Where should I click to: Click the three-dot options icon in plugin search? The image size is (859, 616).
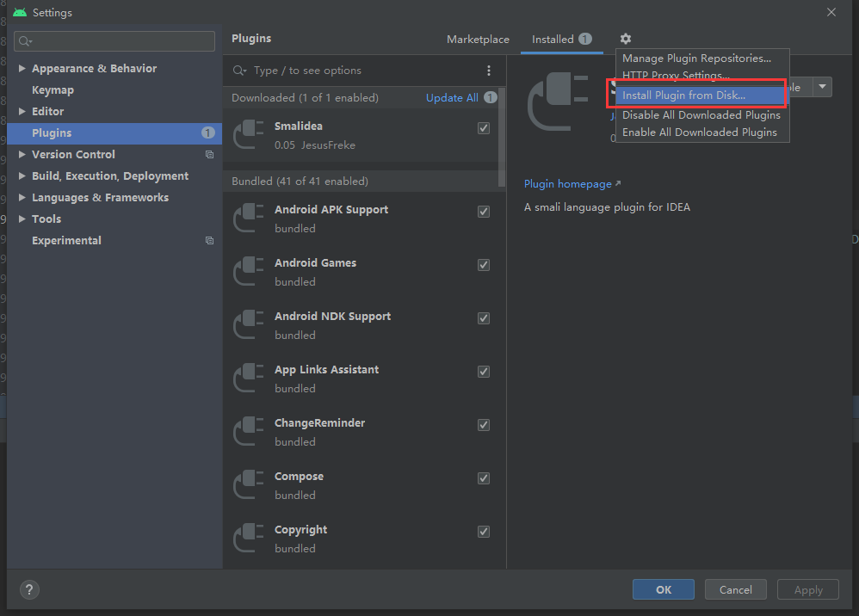point(489,71)
